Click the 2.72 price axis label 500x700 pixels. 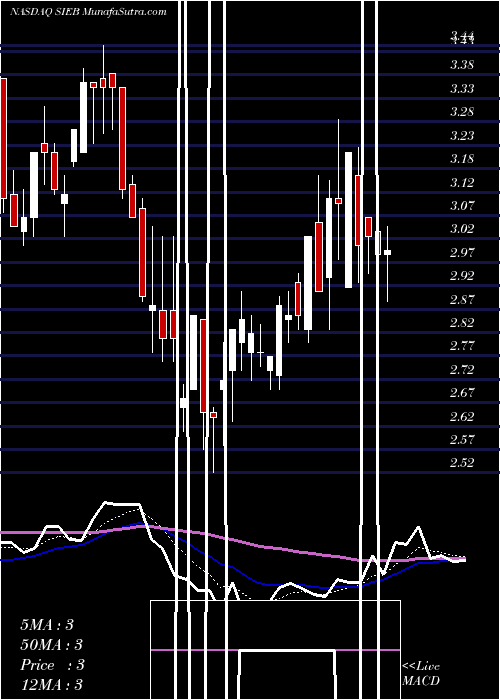click(x=462, y=370)
